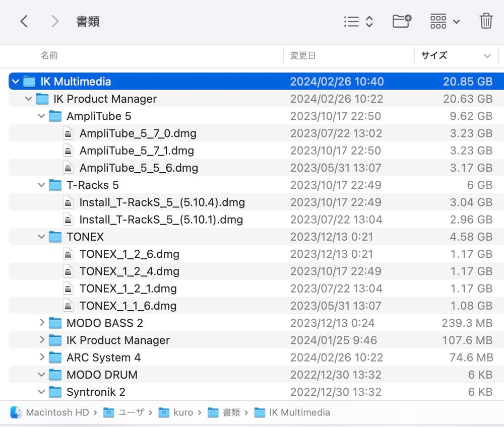Click the MODO DRUM folder icon
Image resolution: width=504 pixels, height=427 pixels.
pos(55,375)
